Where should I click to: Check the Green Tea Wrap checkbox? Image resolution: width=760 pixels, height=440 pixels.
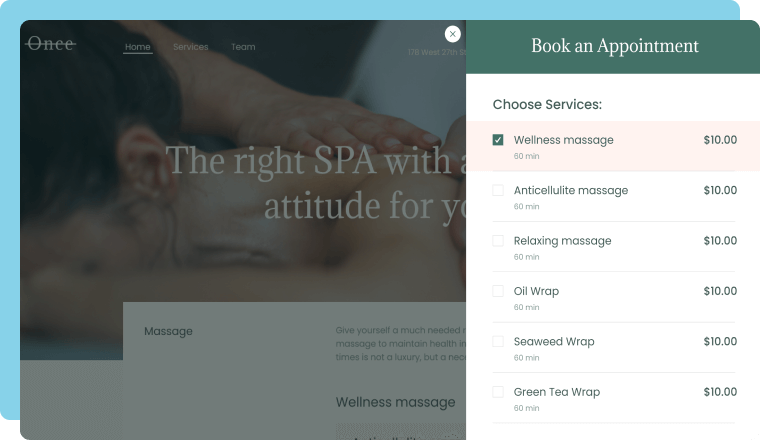[498, 392]
